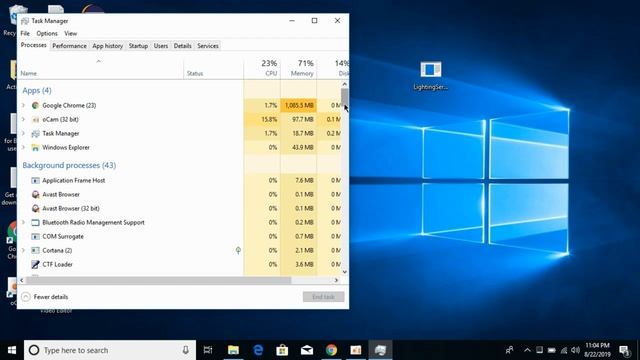Click the People icon in the taskbar

(509, 350)
